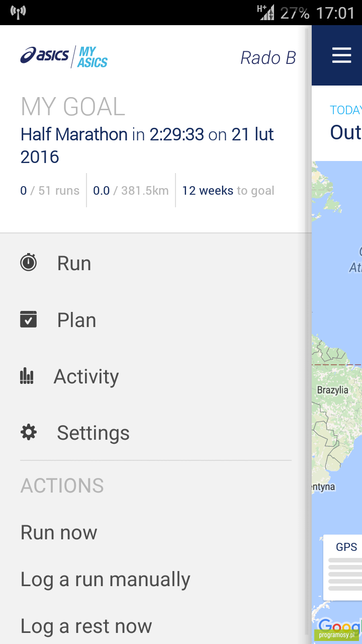The image size is (362, 644).
Task: Tap the calendar check icon beside Plan
Action: (28, 319)
